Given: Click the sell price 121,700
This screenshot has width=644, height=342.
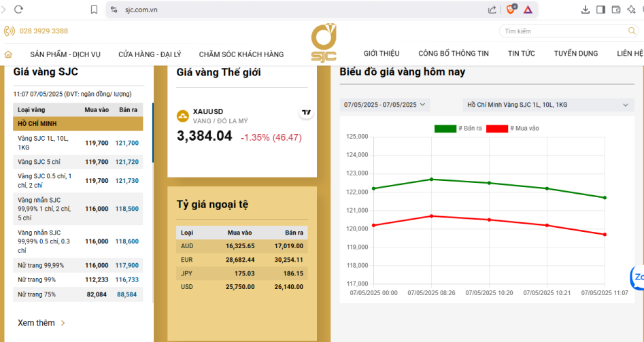Looking at the screenshot, I should pos(127,143).
